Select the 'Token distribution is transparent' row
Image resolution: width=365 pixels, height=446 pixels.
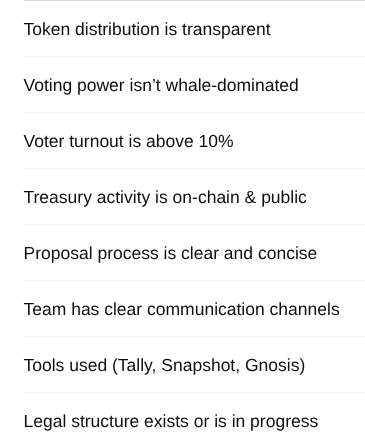coord(194,29)
